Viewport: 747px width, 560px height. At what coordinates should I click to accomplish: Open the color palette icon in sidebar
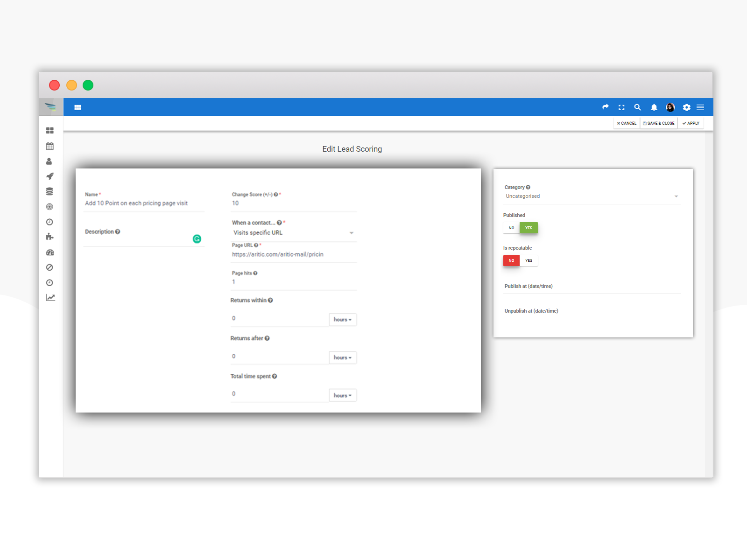[50, 252]
